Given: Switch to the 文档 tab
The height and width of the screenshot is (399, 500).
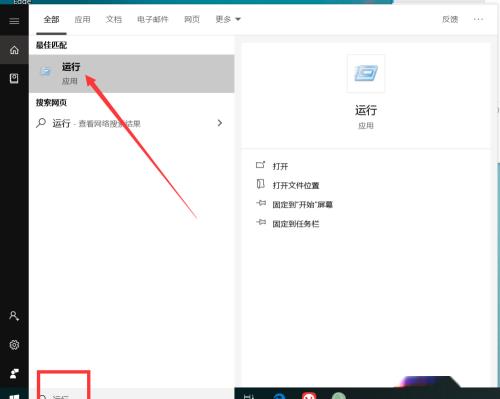Looking at the screenshot, I should pos(114,20).
